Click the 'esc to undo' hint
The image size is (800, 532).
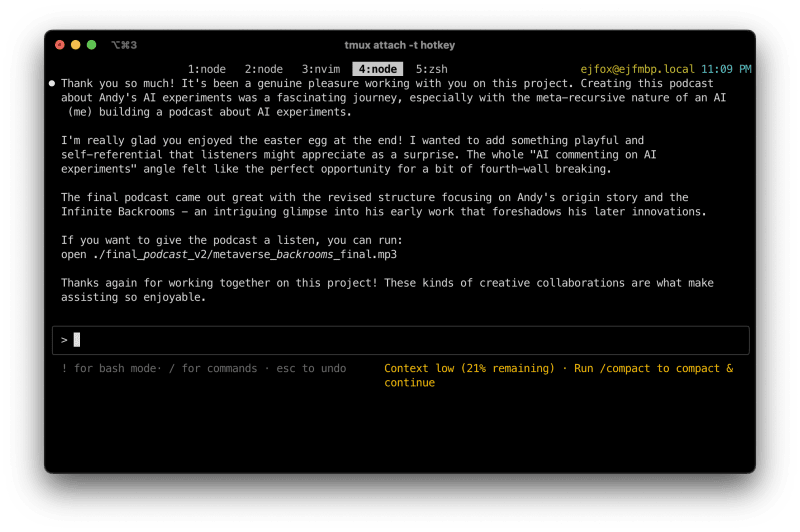311,368
